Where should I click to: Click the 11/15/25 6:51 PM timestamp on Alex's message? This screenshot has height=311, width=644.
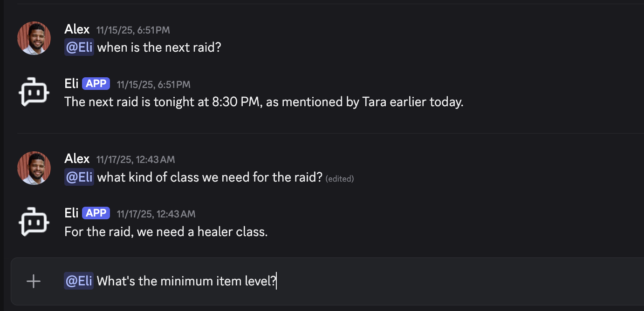pos(133,30)
